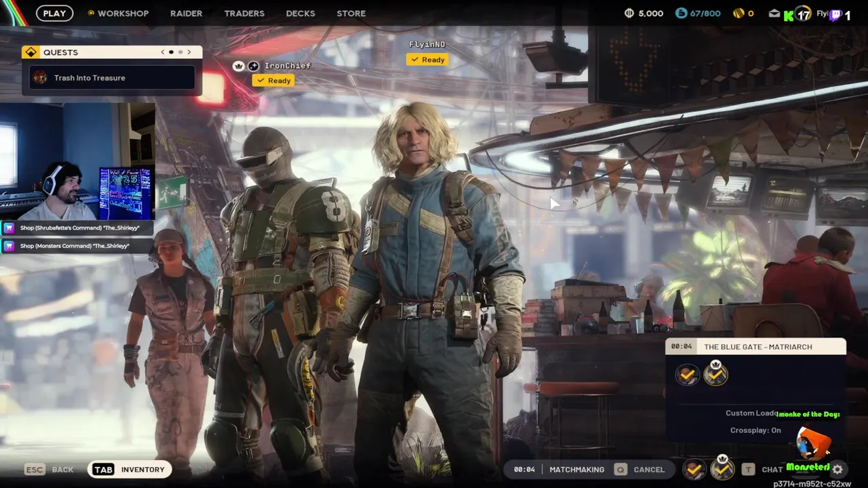Screen dimensions: 868x488
Task: Go to previous quest page arrow
Action: click(x=162, y=52)
